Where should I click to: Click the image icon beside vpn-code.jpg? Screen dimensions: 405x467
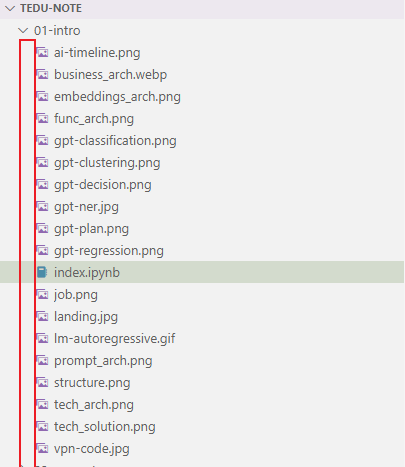(x=42, y=449)
